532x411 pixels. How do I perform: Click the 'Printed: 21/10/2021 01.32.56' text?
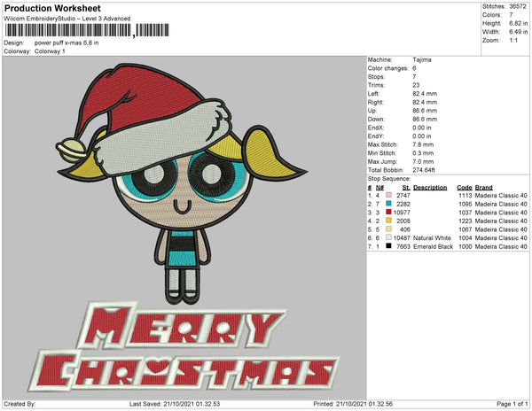coord(353,404)
